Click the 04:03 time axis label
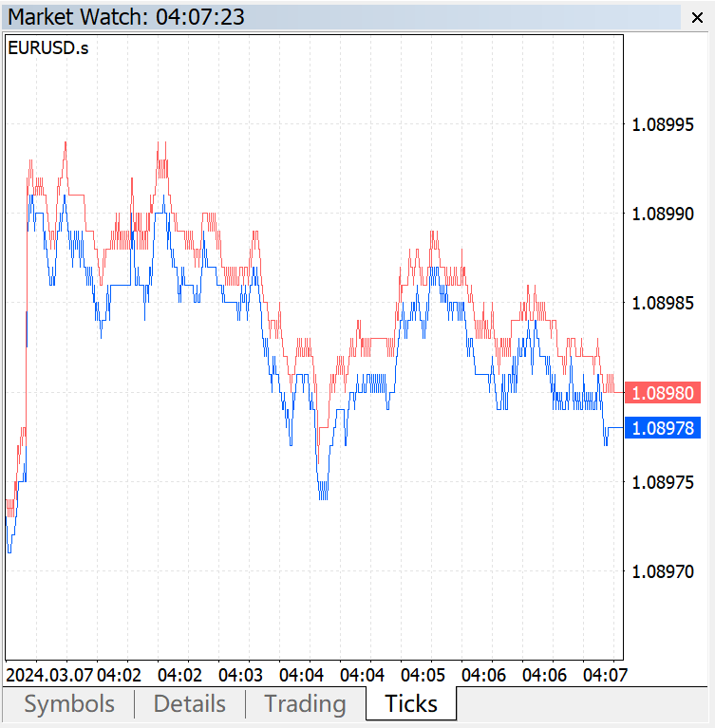The image size is (715, 728). click(240, 675)
